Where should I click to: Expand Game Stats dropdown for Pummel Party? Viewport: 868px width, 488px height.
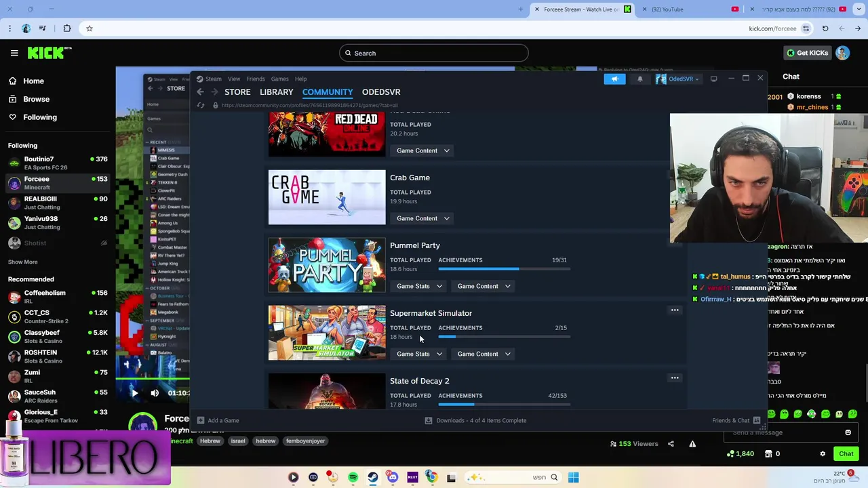point(419,286)
